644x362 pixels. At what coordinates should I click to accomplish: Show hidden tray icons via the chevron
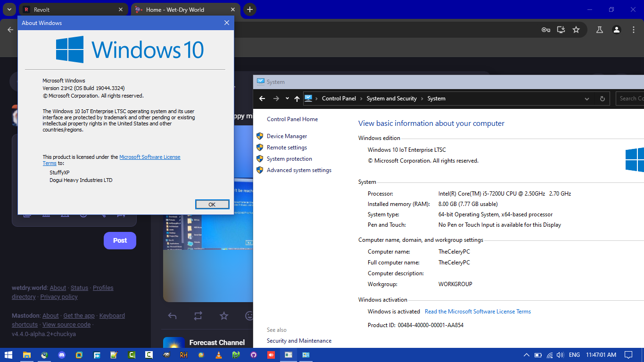(526, 354)
